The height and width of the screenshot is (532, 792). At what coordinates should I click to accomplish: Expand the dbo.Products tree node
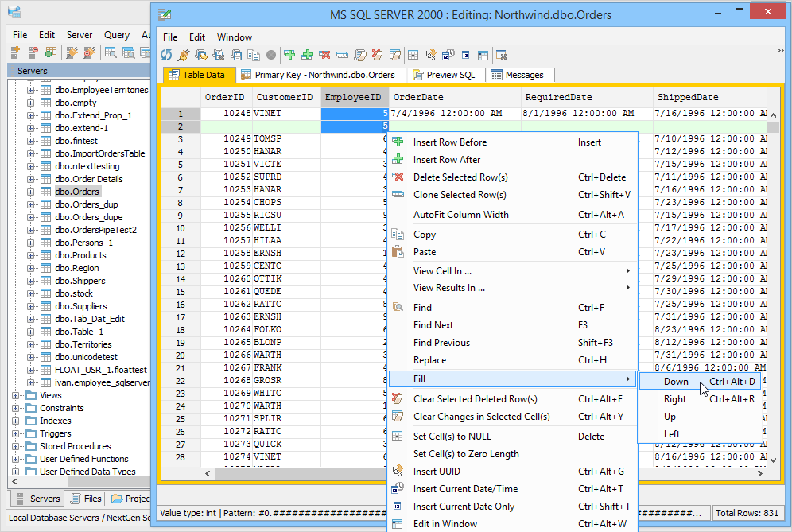(31, 255)
